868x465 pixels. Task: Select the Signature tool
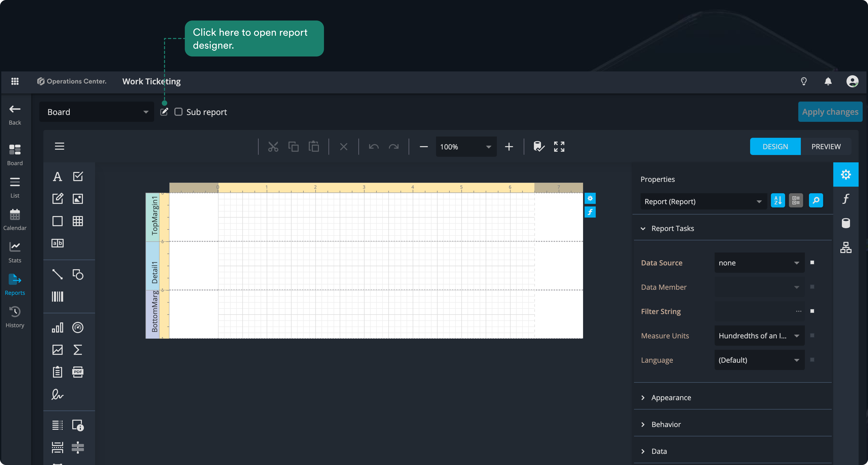coord(58,394)
